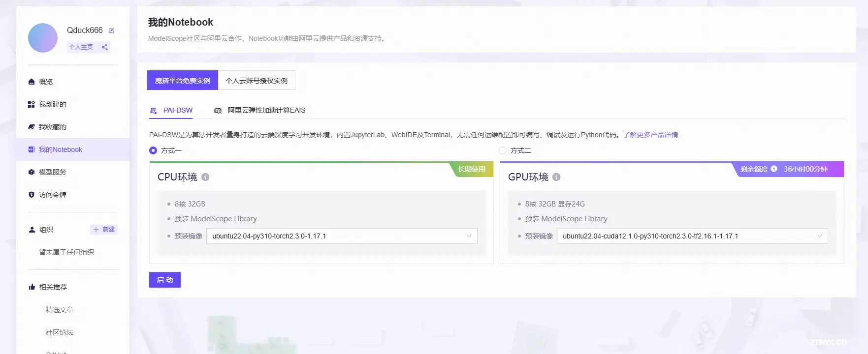This screenshot has width=868, height=354.
Task: Click the 我的Notebook sidebar icon
Action: (32, 149)
